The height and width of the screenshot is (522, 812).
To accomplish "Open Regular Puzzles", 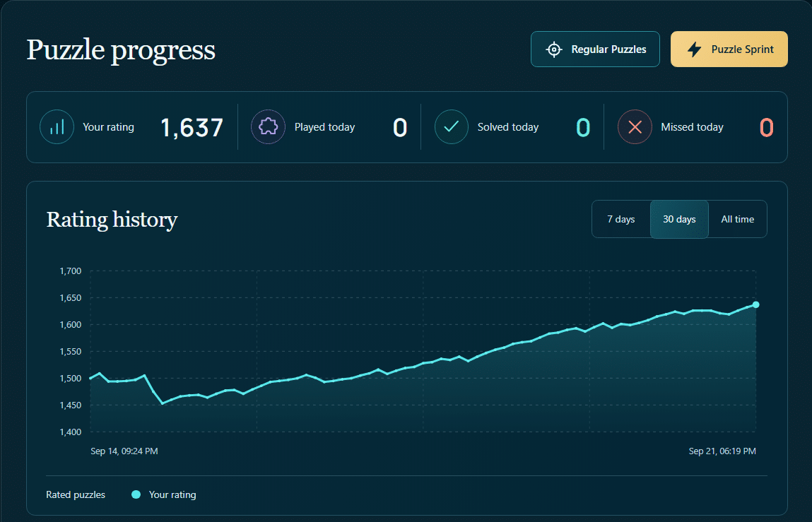I will click(595, 49).
